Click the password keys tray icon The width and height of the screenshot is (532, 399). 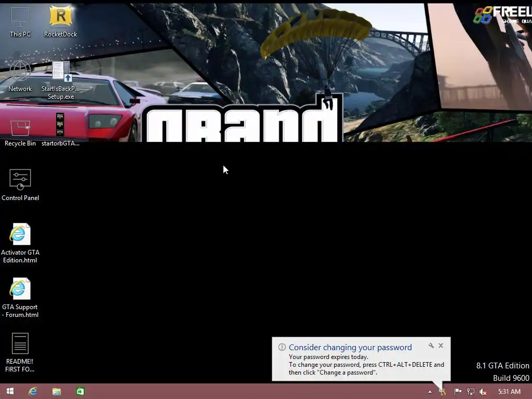[x=443, y=392]
